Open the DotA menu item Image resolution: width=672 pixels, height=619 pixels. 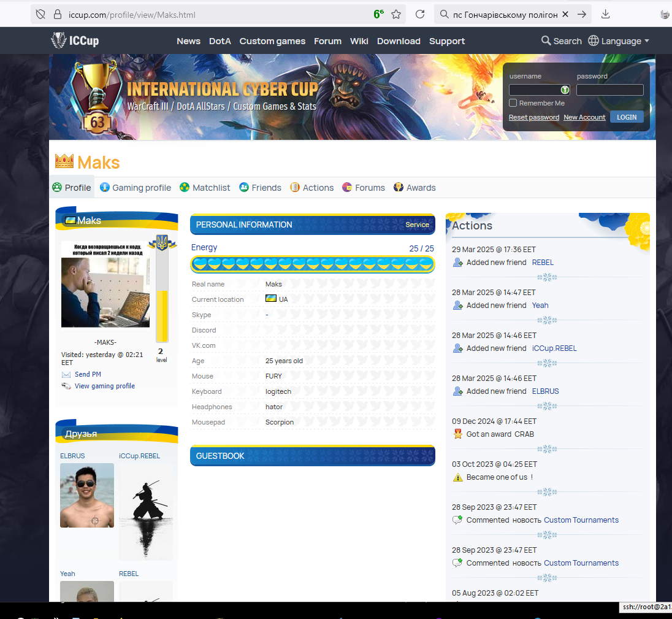click(220, 41)
